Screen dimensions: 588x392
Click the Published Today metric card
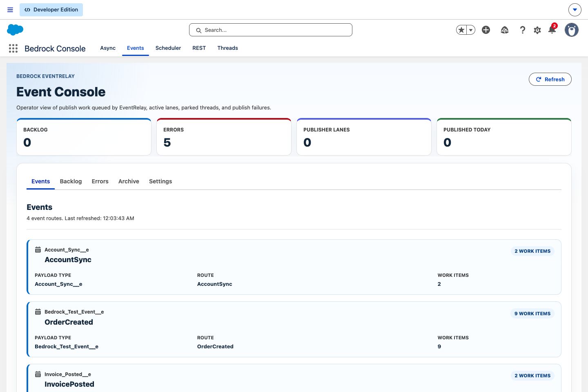504,137
